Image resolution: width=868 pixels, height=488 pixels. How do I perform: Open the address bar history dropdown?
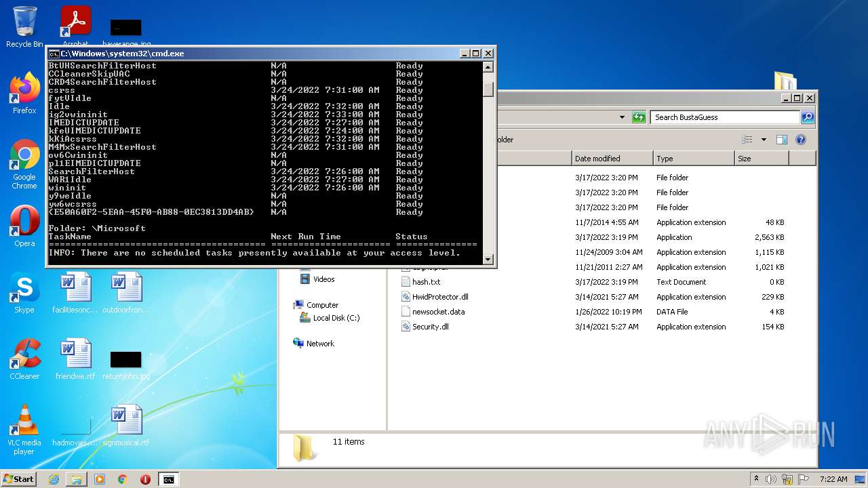[622, 117]
